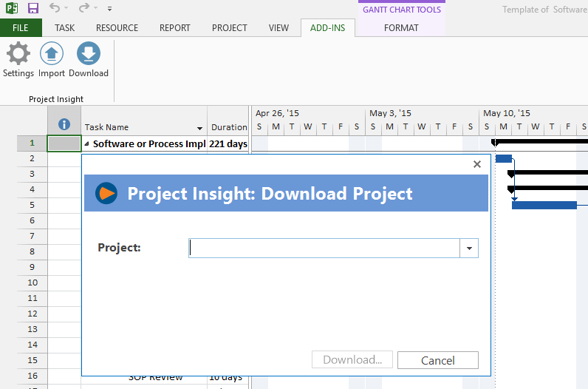Open the Customize Quick Access Toolbar dropdown
The height and width of the screenshot is (389, 588).
click(110, 10)
